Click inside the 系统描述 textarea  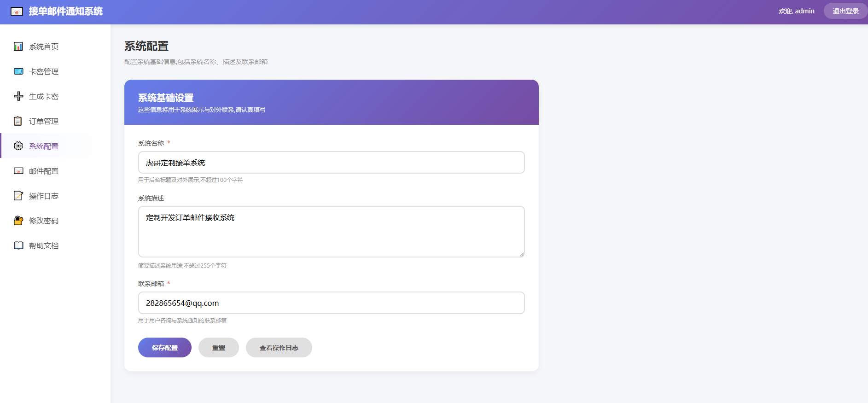pos(332,232)
